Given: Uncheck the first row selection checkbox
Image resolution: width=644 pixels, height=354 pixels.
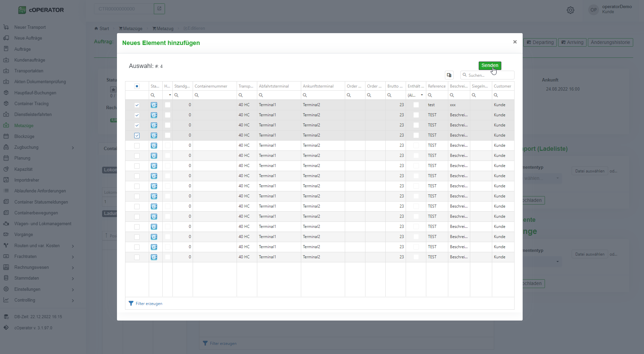Looking at the screenshot, I should (x=137, y=105).
